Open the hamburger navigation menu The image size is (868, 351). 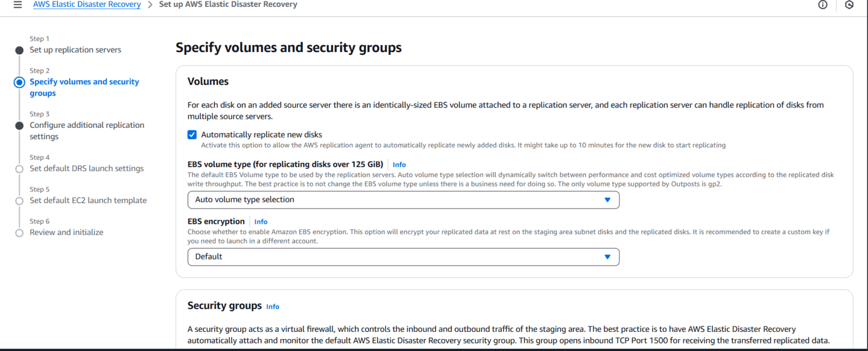coord(18,5)
